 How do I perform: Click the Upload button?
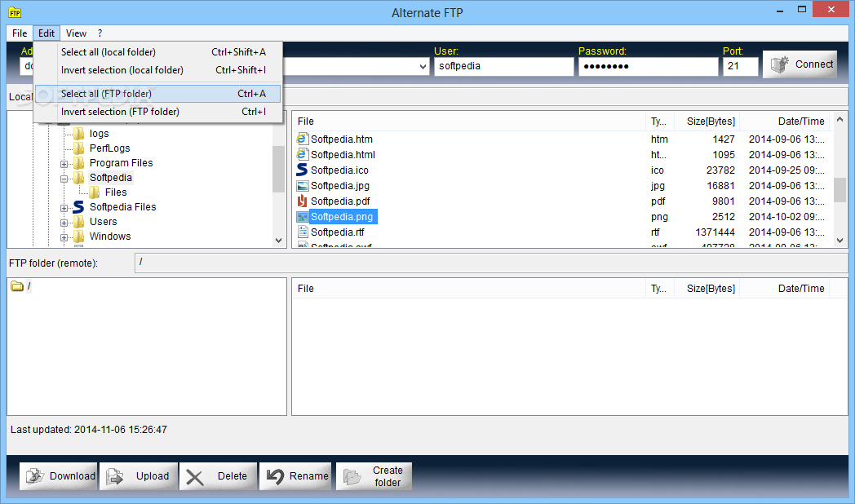(139, 476)
